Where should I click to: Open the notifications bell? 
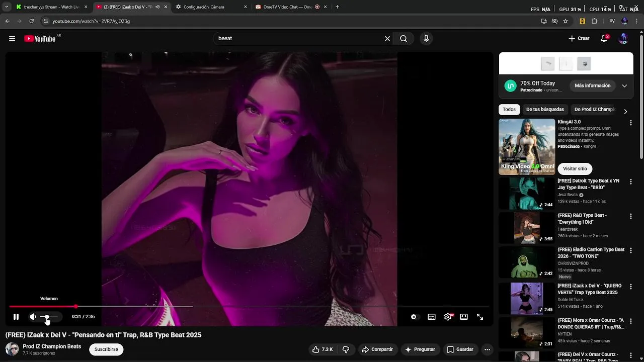pyautogui.click(x=605, y=39)
